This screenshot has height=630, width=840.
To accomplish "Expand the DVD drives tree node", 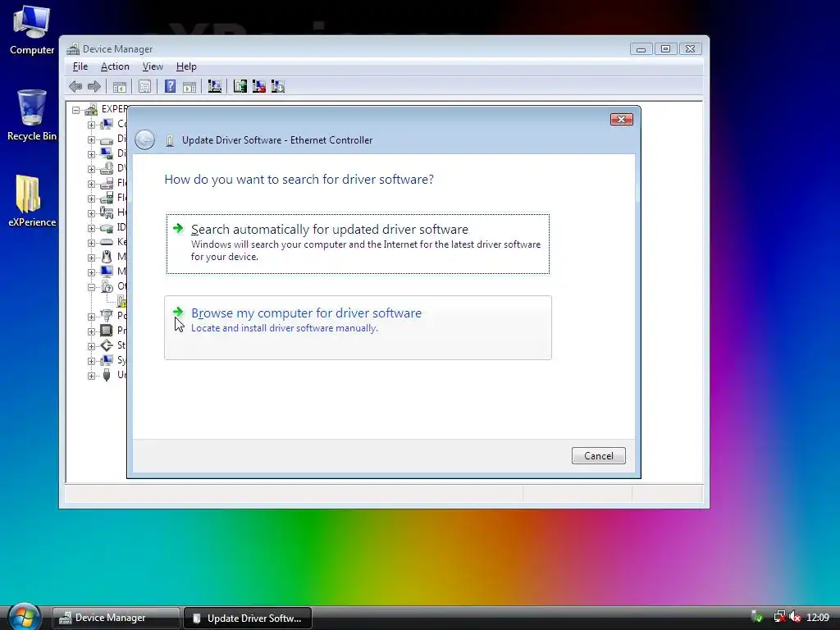I will click(91, 169).
